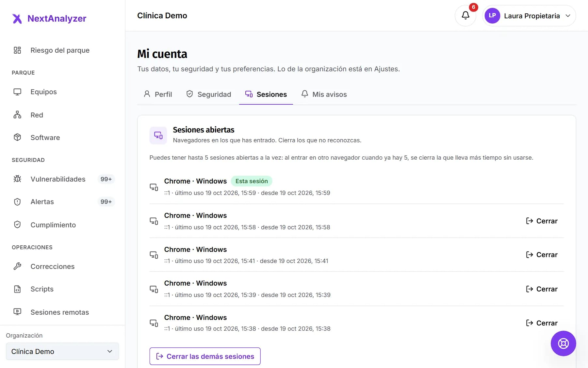Screen dimensions: 588x368
Task: Expand the Laura Propietaria user menu
Action: (x=529, y=16)
